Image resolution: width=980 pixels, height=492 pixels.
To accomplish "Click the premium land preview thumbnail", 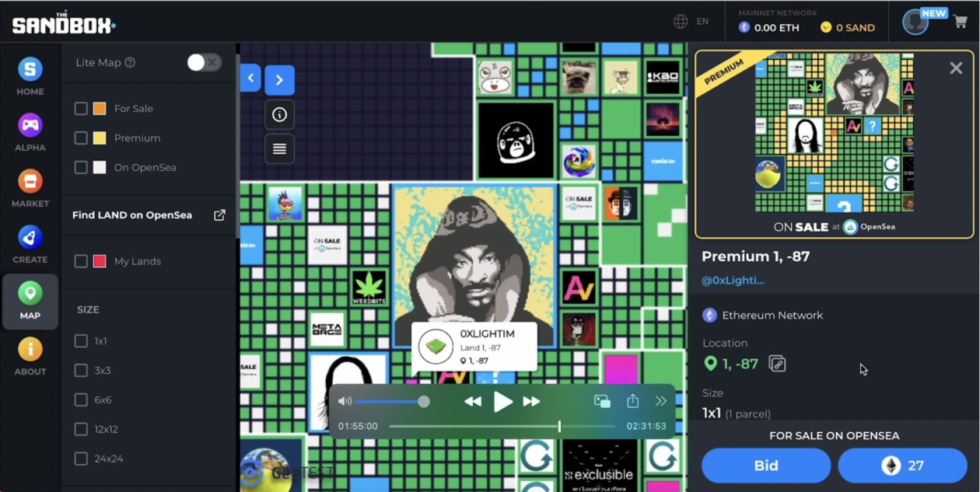I will coord(834,133).
